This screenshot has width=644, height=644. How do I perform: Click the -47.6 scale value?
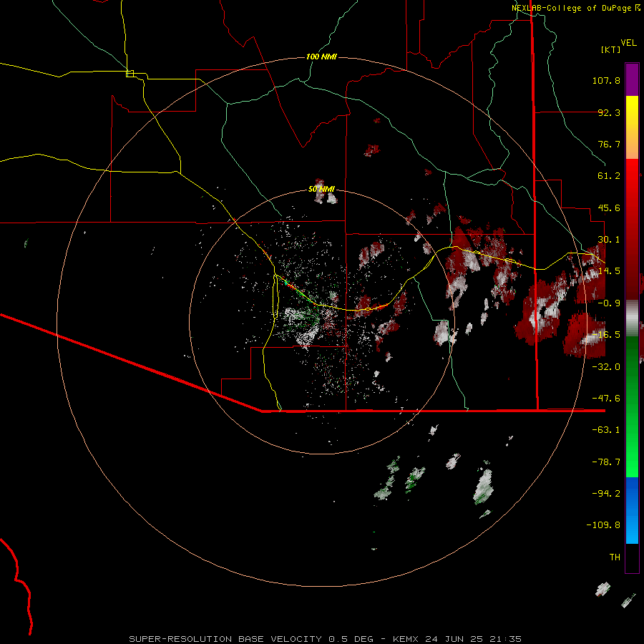coord(606,399)
